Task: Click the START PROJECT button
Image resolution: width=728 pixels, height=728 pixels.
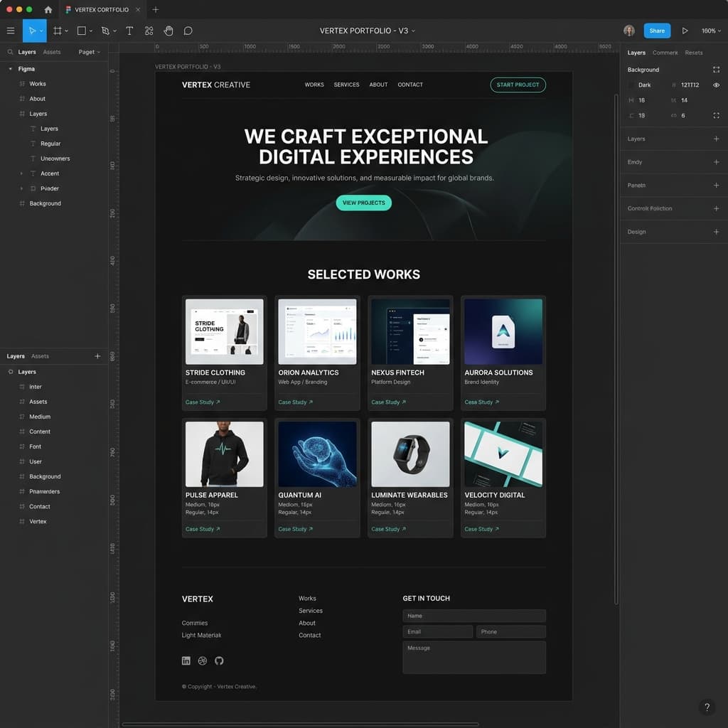Action: click(518, 85)
